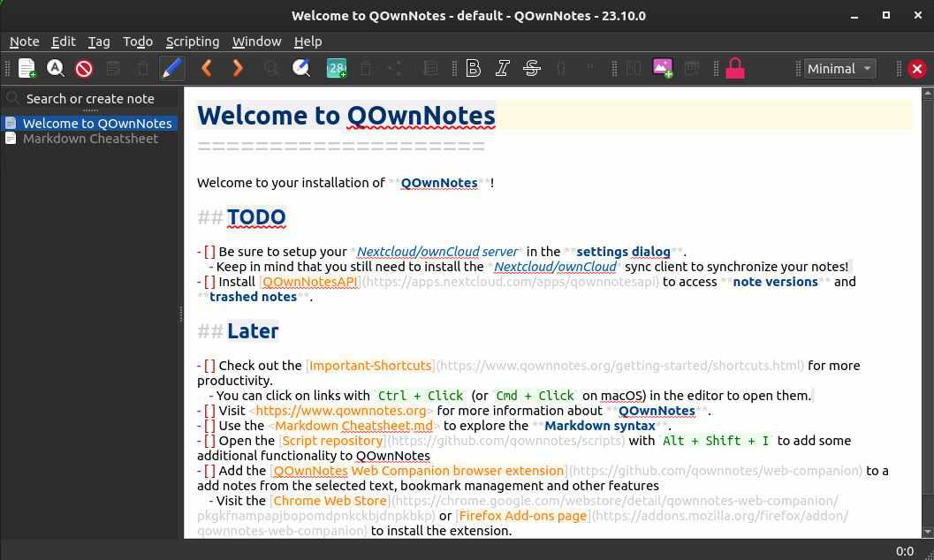
Task: Create a new note with the toolbar icon
Action: coord(27,68)
